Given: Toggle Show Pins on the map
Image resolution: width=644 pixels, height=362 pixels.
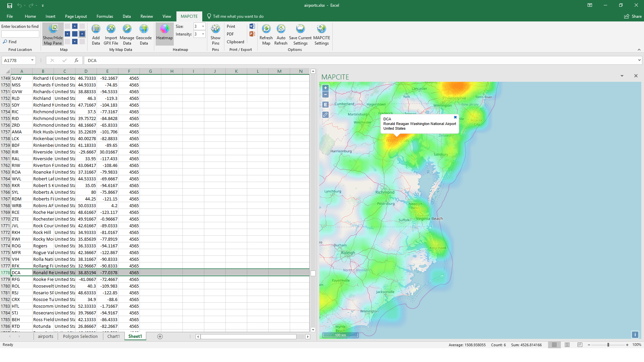Looking at the screenshot, I should point(215,35).
